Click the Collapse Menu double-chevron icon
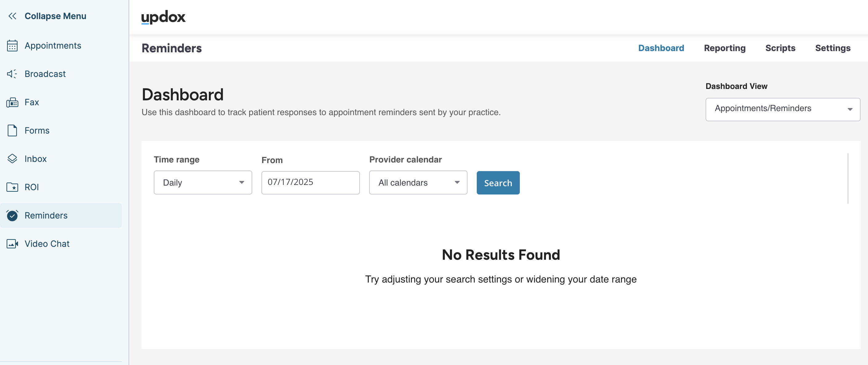The width and height of the screenshot is (868, 365). [13, 16]
